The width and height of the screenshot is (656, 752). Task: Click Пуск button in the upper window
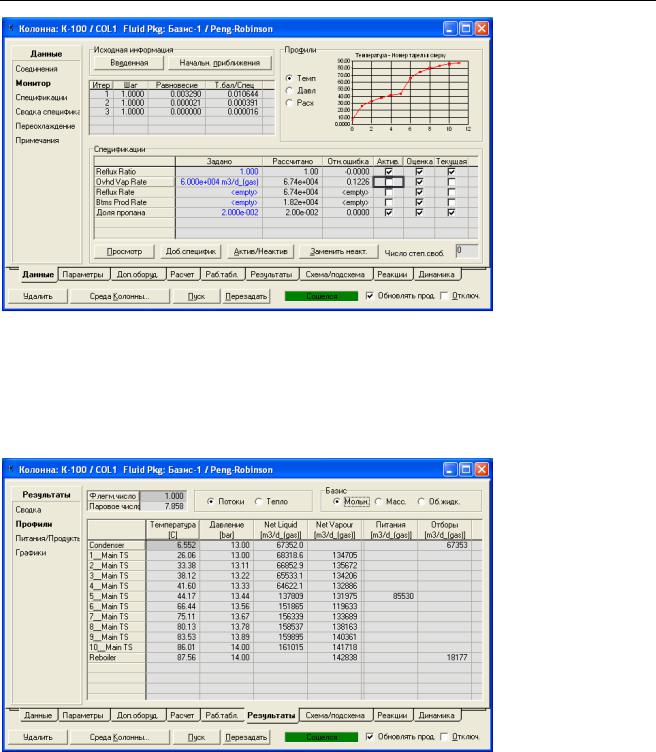[196, 296]
